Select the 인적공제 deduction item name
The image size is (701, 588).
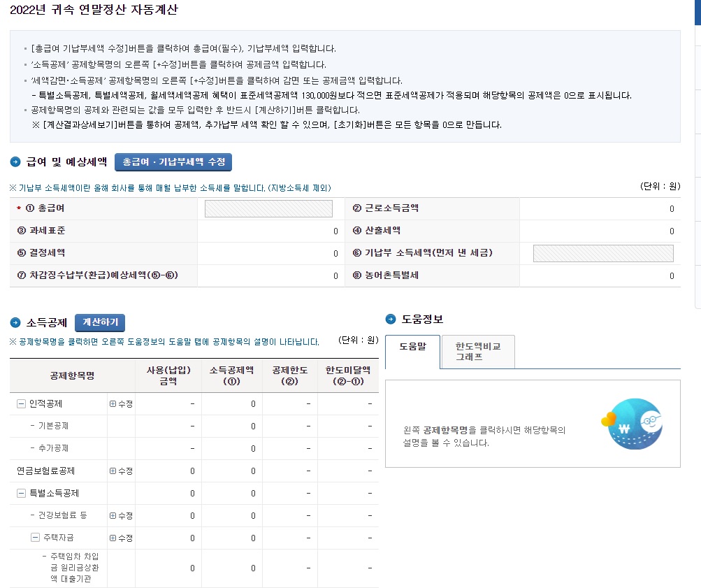pos(45,404)
